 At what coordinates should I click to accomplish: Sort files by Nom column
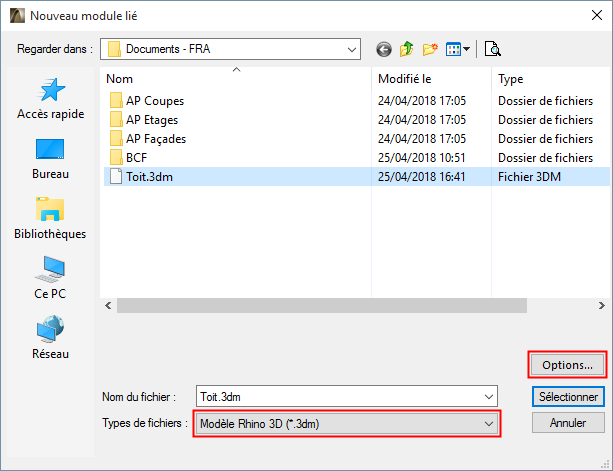tap(236, 79)
